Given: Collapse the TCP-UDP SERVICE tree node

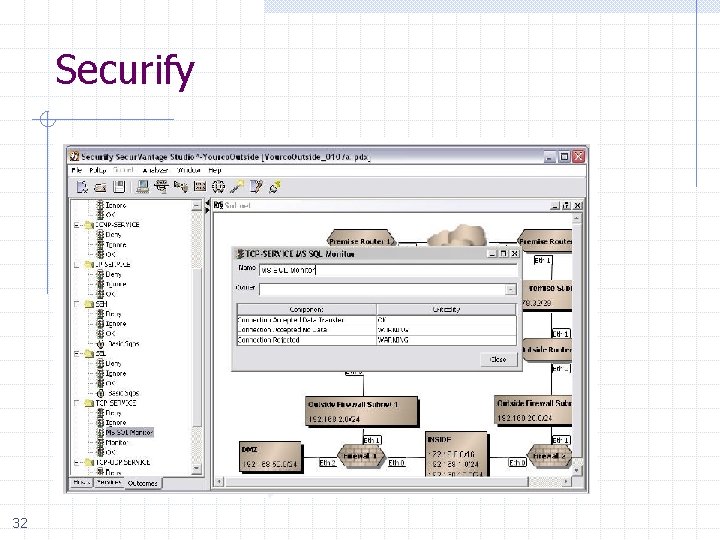Looking at the screenshot, I should [77, 462].
